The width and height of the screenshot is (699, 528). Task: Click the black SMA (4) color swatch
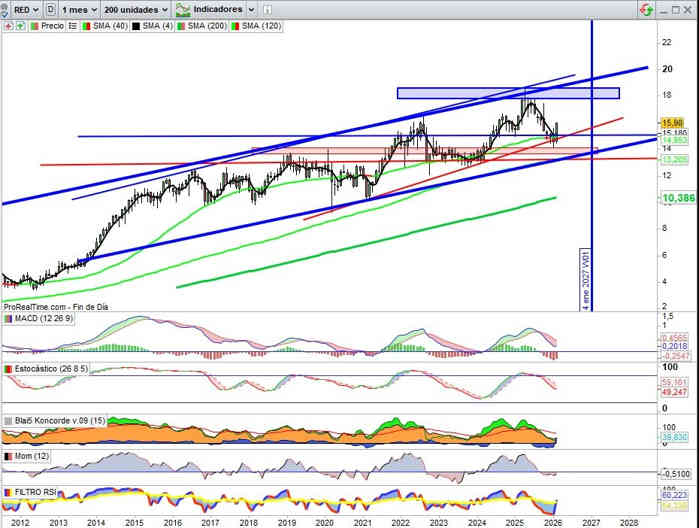135,25
